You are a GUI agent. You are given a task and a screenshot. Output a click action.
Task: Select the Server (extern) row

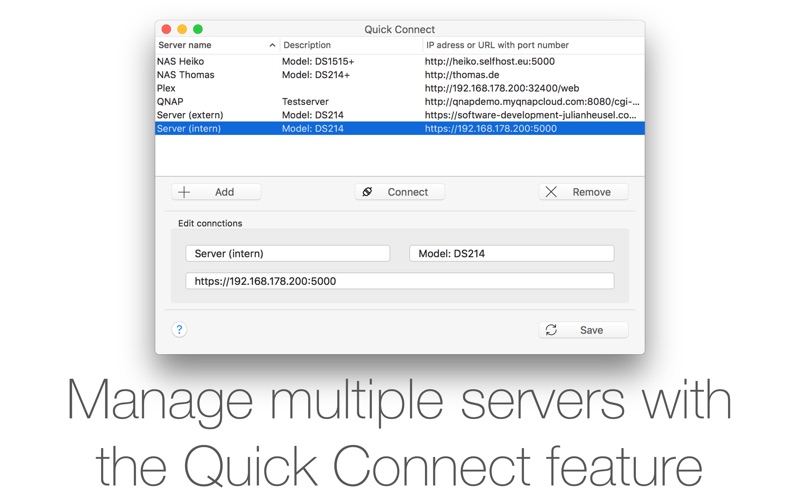tap(399, 115)
